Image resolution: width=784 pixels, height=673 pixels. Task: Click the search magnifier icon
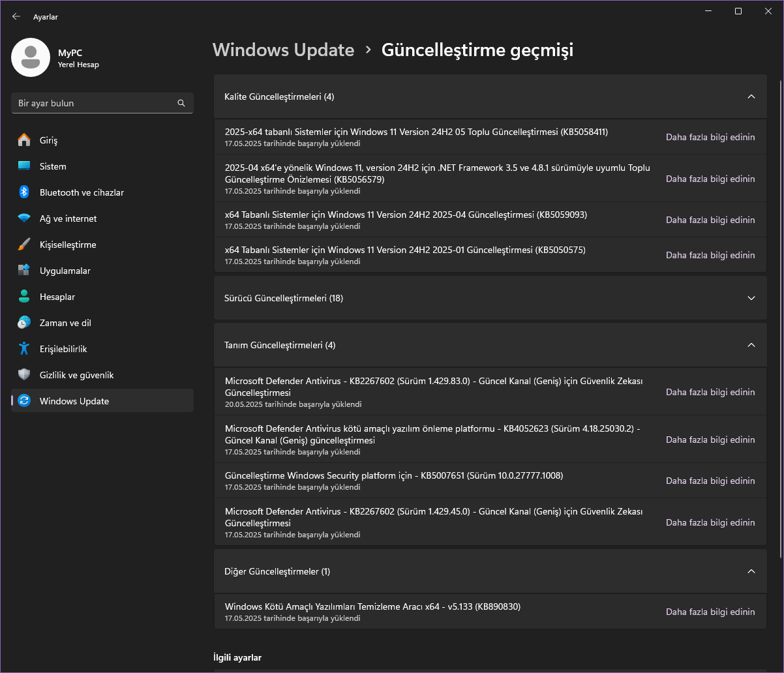(x=181, y=103)
